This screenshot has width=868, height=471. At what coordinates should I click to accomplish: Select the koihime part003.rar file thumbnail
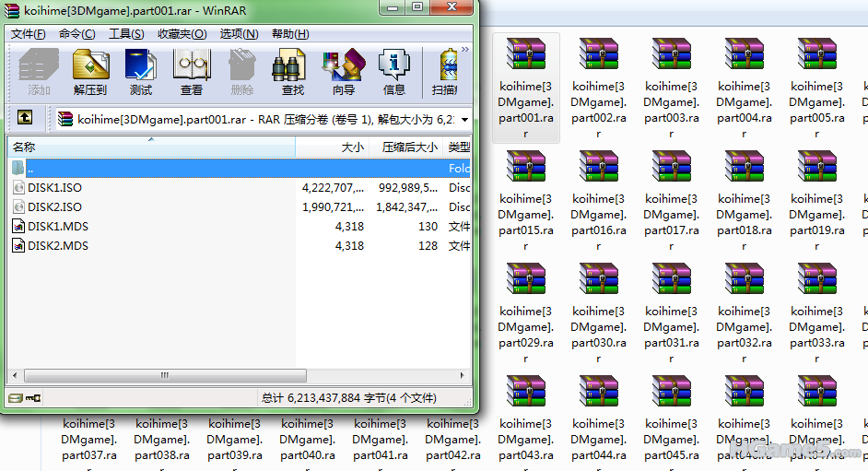pyautogui.click(x=672, y=88)
